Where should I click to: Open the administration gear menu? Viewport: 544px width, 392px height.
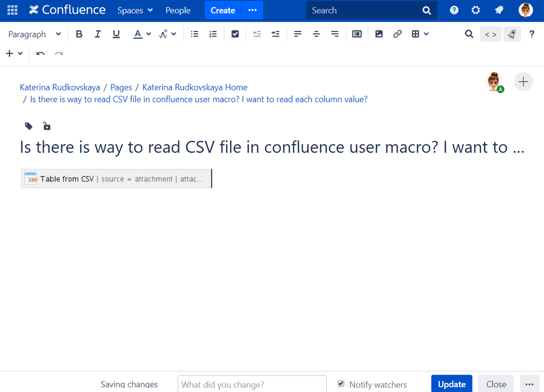coord(475,10)
